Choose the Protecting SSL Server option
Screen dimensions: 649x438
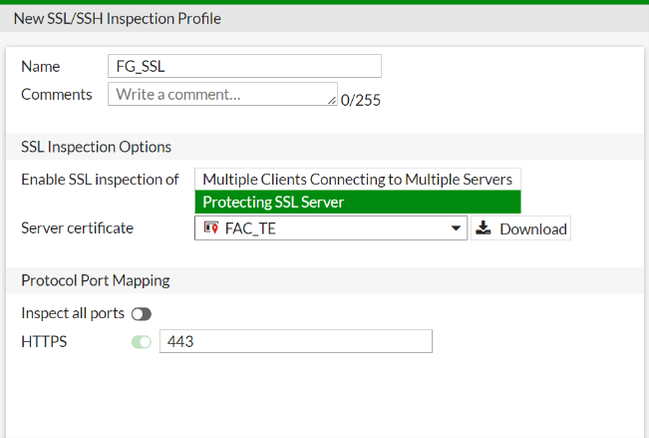[x=357, y=202]
